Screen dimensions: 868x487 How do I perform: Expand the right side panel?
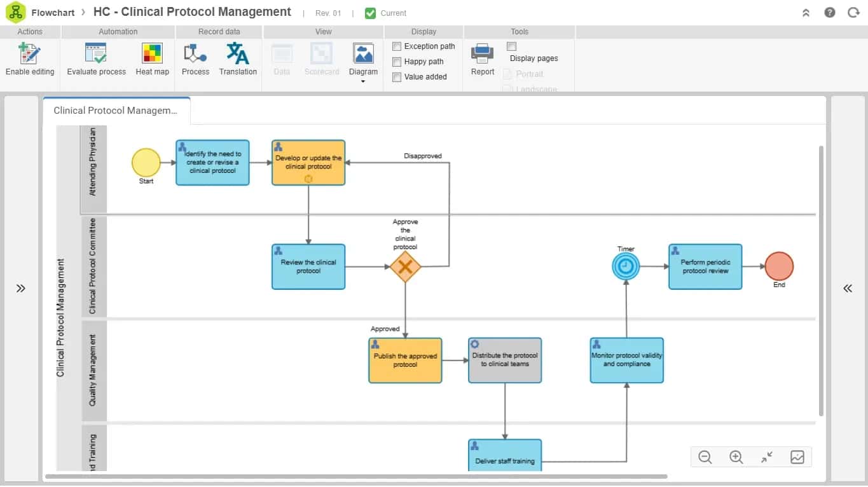847,289
